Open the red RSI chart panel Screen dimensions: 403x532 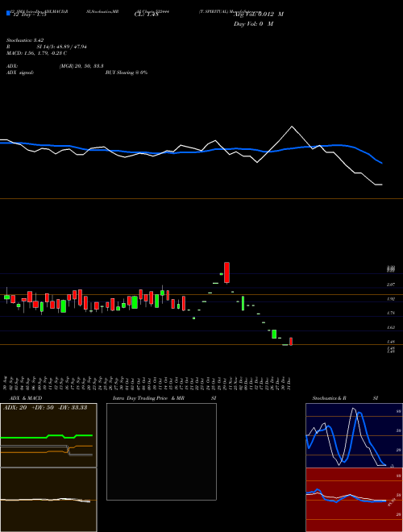tap(354, 500)
